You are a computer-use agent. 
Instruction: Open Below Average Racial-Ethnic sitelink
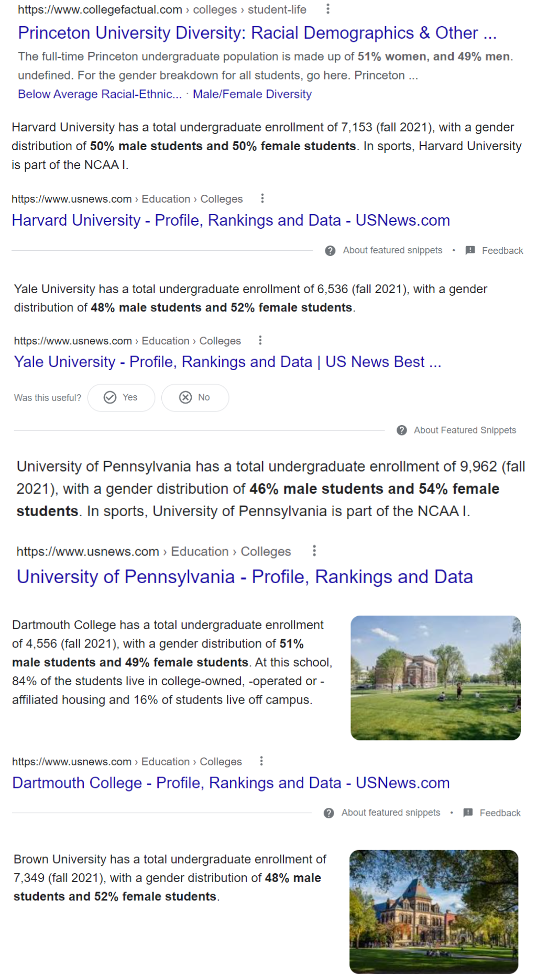pos(100,94)
